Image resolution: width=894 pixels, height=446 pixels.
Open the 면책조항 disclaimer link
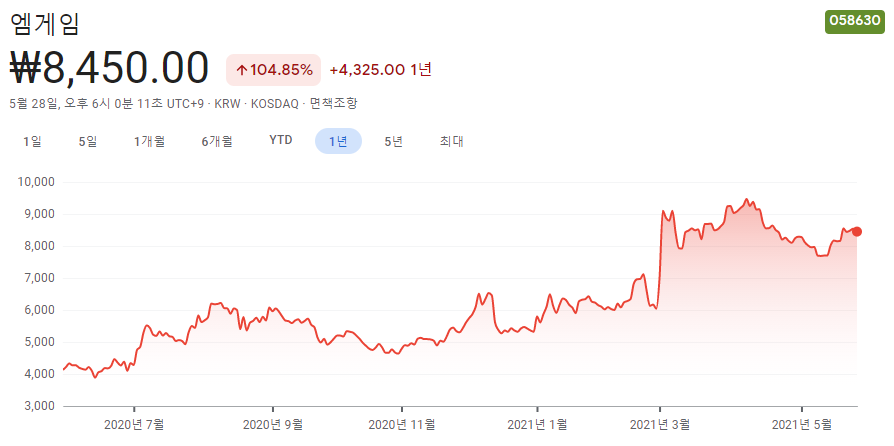point(334,104)
